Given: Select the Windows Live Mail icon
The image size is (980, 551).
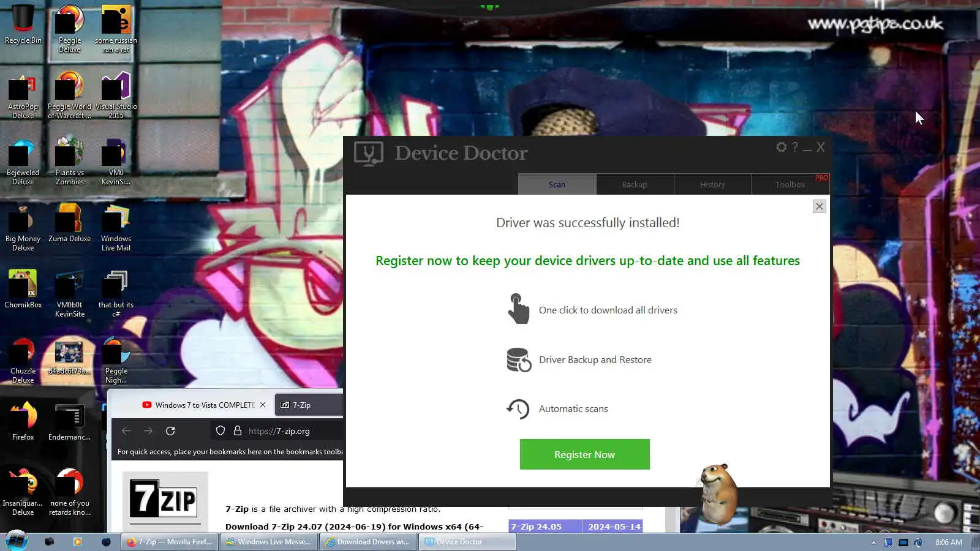Looking at the screenshot, I should tap(116, 227).
